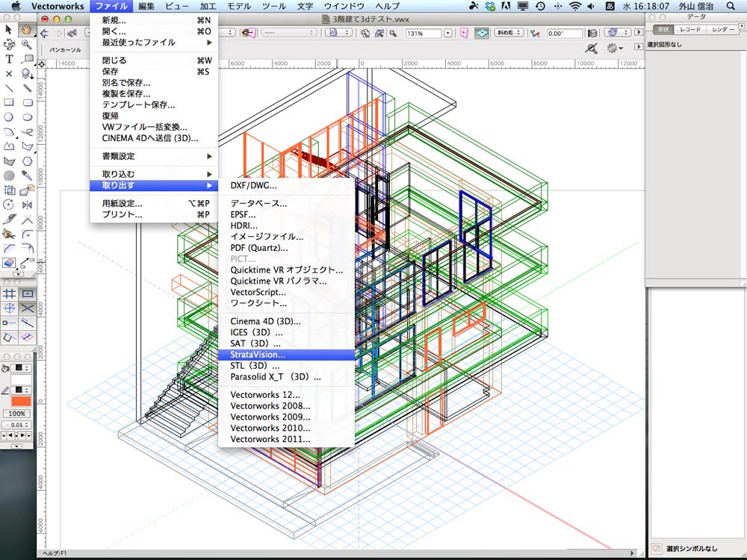
Task: Toggle Snap to Angle
Action: click(10, 308)
